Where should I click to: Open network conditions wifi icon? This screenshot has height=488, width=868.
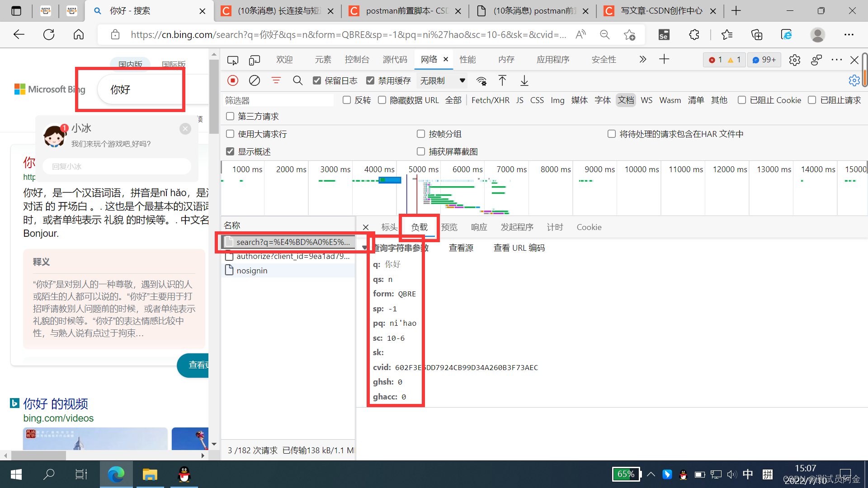click(481, 81)
